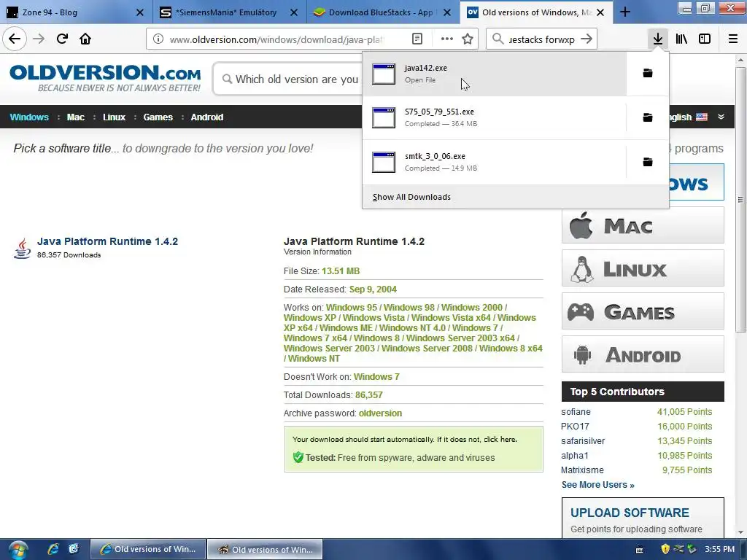747x560 pixels.
Task: Show site information icon in address bar
Action: coord(158,39)
